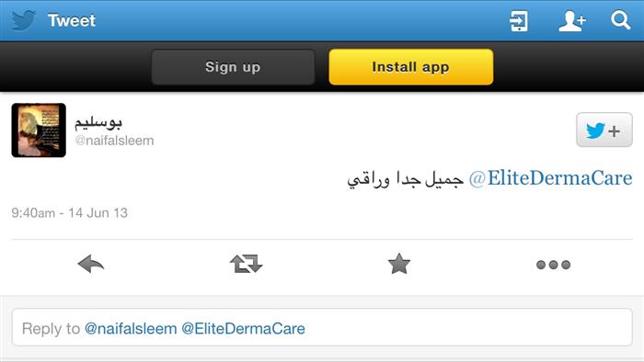Open the @naifalsleem handle link
Image resolution: width=644 pixels, height=362 pixels.
click(114, 141)
